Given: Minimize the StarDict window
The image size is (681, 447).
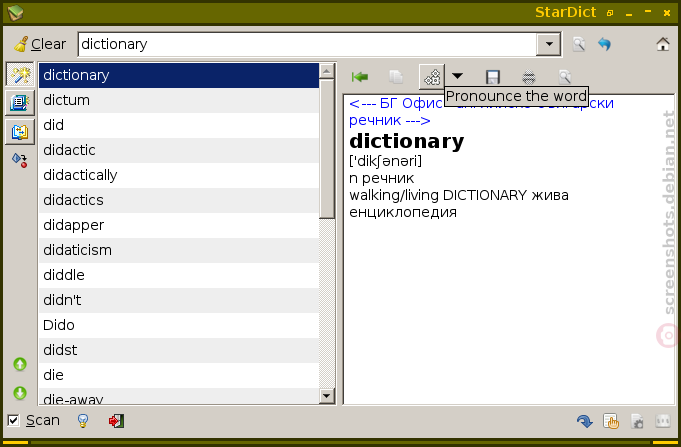Looking at the screenshot, I should [x=628, y=13].
